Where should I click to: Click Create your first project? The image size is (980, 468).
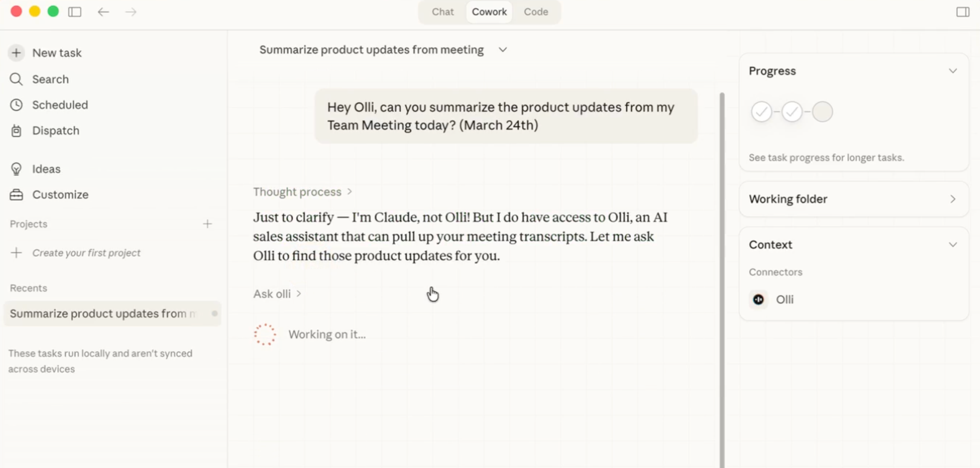pos(86,252)
